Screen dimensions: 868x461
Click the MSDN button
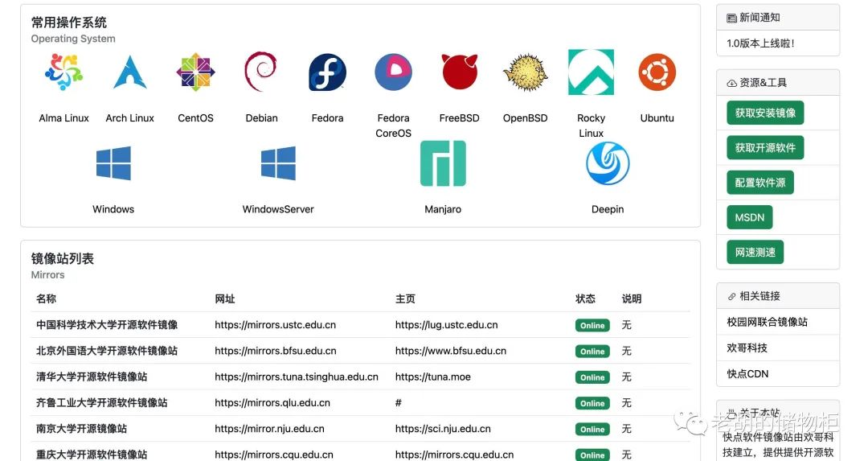point(750,218)
